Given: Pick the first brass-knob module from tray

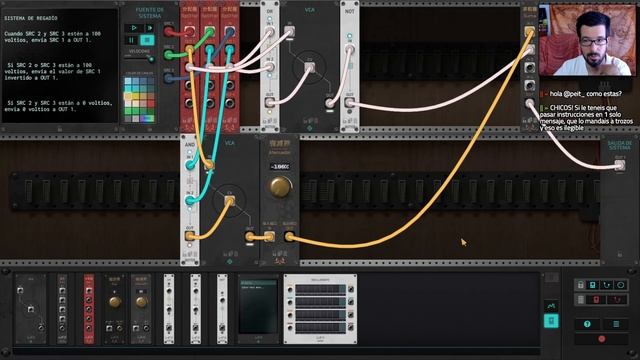Looking at the screenshot, I should [115, 309].
